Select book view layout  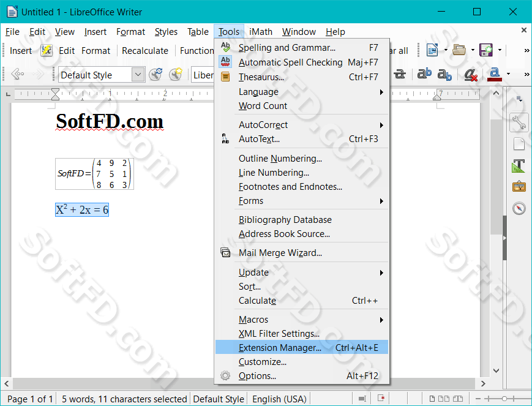coord(458,399)
